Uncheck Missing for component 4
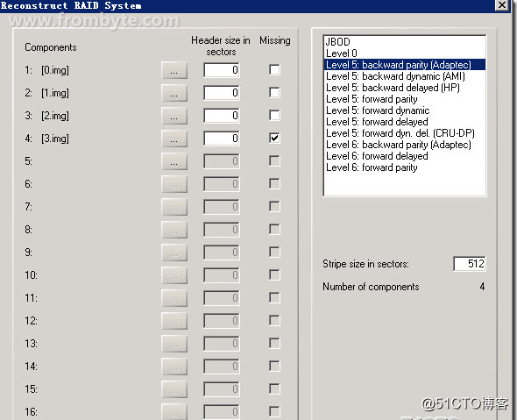This screenshot has width=517, height=420. click(274, 138)
